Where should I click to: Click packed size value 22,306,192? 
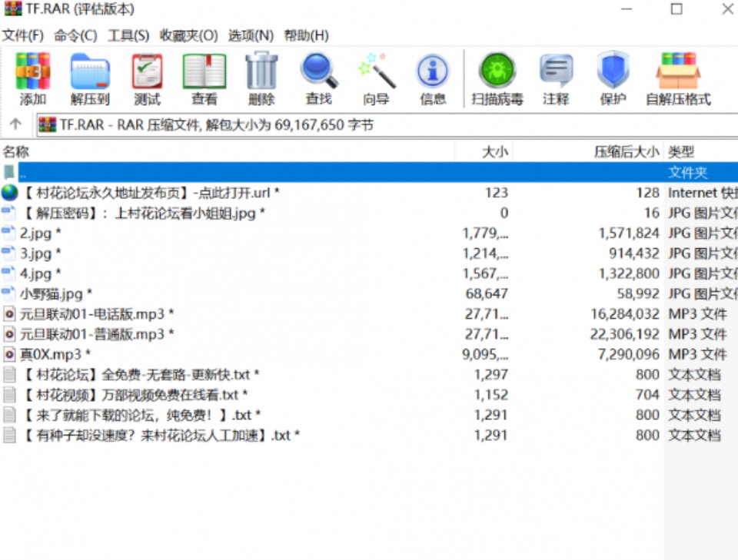[x=624, y=334]
